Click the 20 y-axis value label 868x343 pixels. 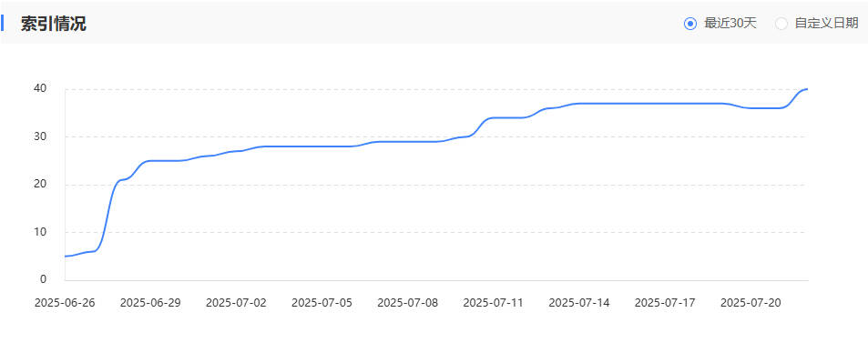[40, 184]
